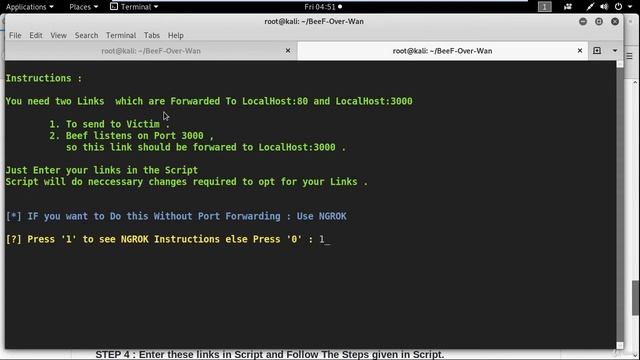Select the second active BeeF-Over-Wan tab
The height and width of the screenshot is (360, 640).
(x=442, y=51)
